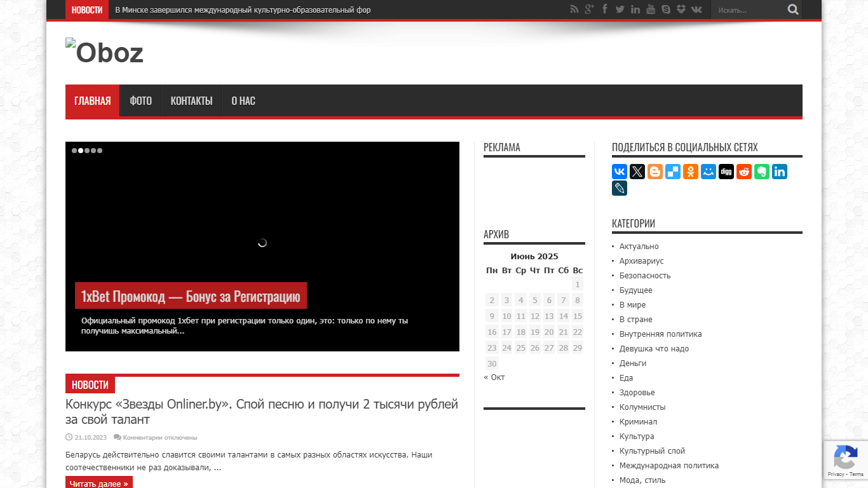Click calendar day 15 in Июнь 2025
This screenshot has width=868, height=488.
click(578, 316)
